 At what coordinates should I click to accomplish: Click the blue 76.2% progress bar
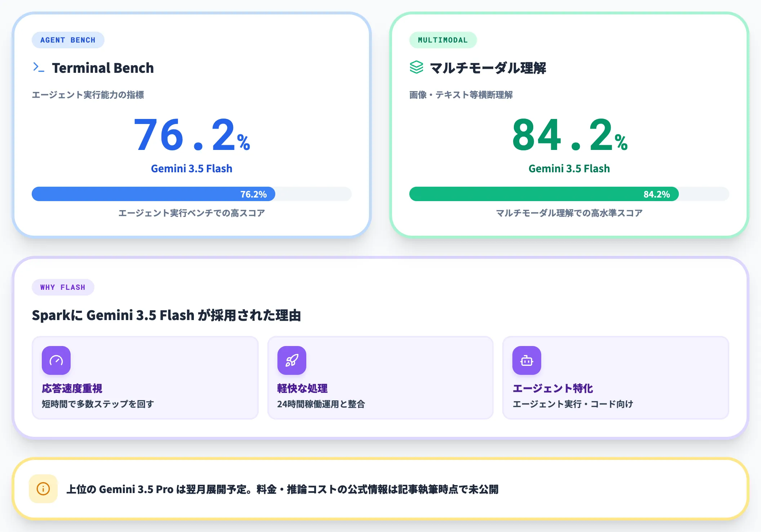(192, 194)
